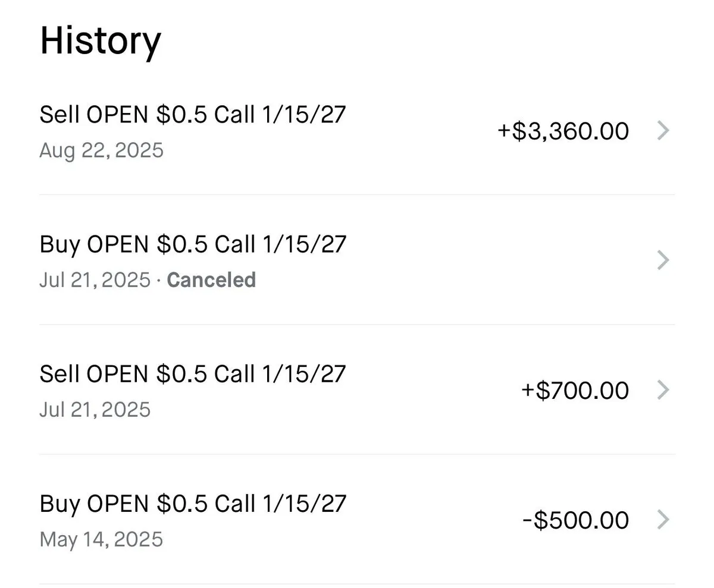
Task: Open the May 14 Buy OPEN transaction
Action: coord(193,503)
